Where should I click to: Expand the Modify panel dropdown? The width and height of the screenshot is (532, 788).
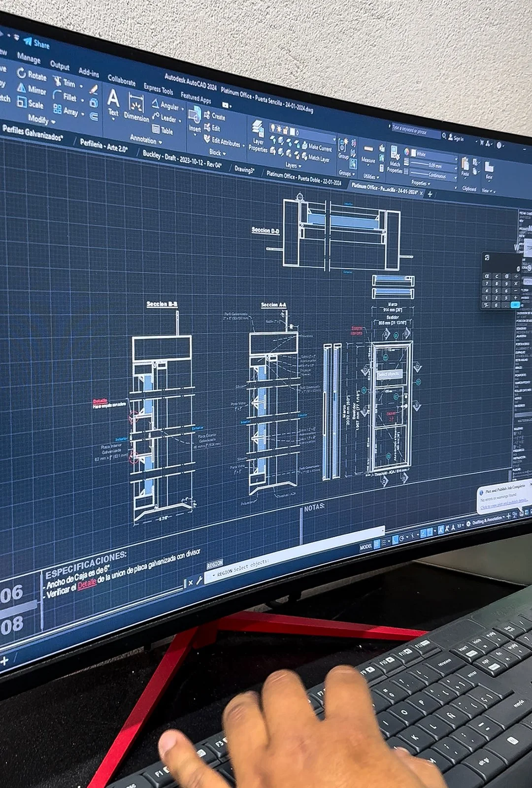click(x=41, y=120)
